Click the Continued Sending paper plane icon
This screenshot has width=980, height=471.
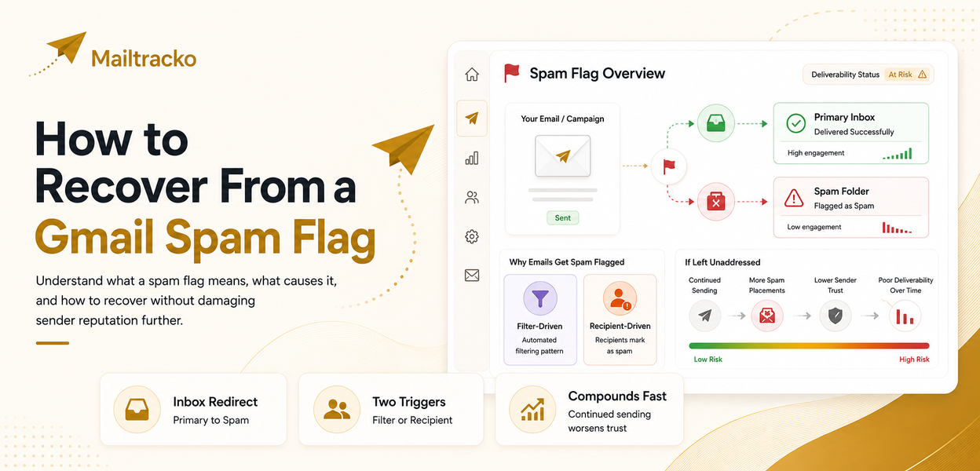[704, 316]
